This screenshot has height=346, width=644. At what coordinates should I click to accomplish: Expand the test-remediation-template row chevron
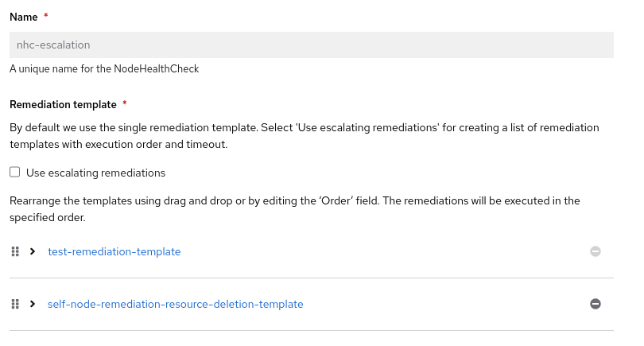pos(33,251)
